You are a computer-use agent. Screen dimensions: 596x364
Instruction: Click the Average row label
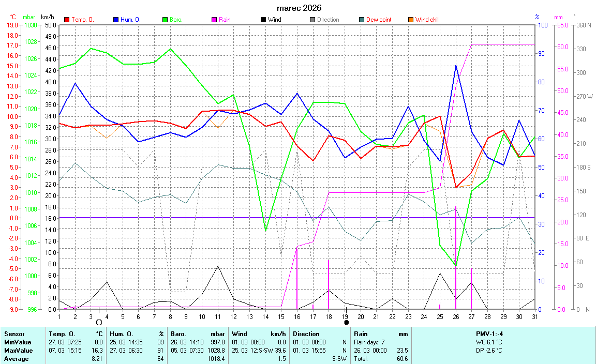tap(16, 359)
